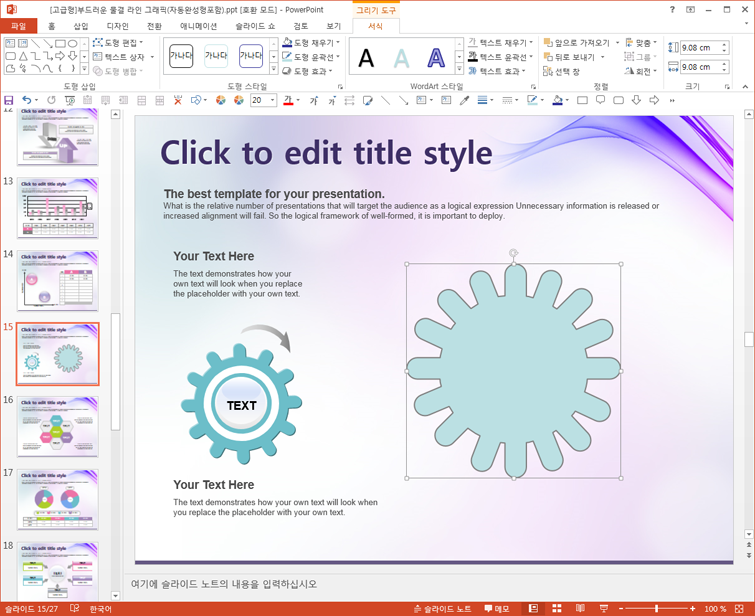Viewport: 755px width, 616px height.
Task: Click the Save icon in quick toolbar
Action: 9,100
